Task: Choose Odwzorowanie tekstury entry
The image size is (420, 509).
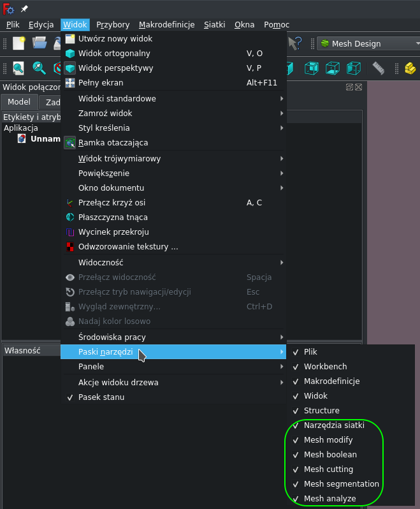Action: 173,246
